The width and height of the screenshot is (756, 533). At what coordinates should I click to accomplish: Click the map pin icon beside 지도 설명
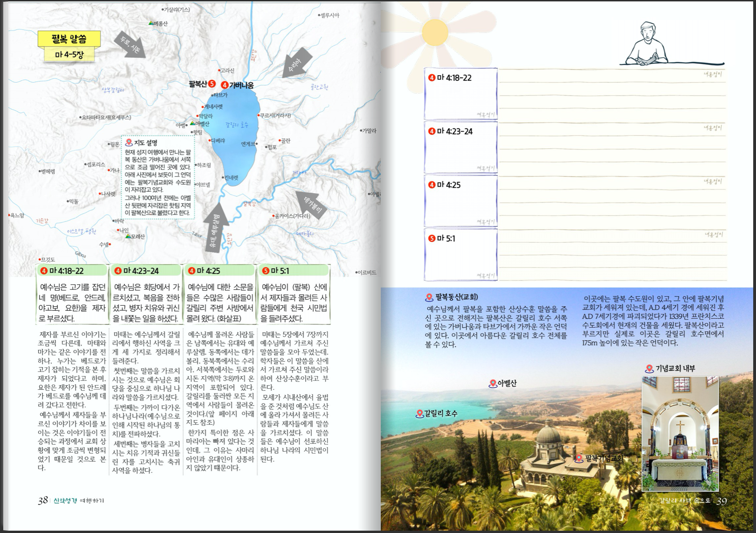pos(129,142)
